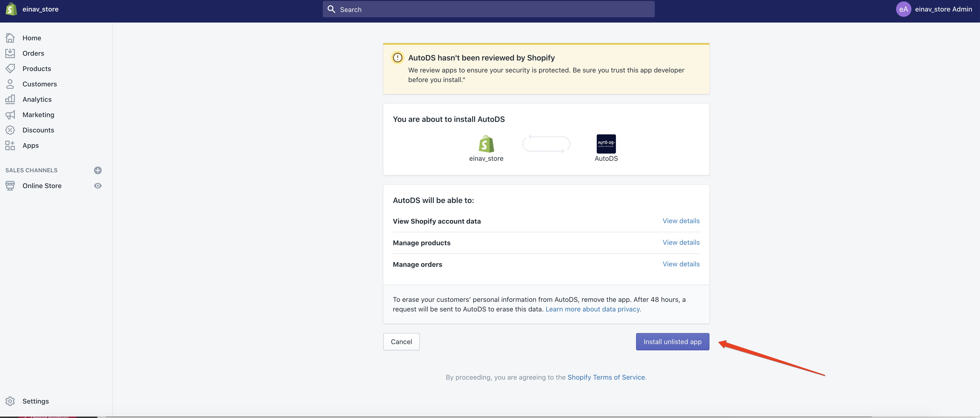Click the search magnifier icon
The height and width of the screenshot is (418, 980).
(x=331, y=9)
